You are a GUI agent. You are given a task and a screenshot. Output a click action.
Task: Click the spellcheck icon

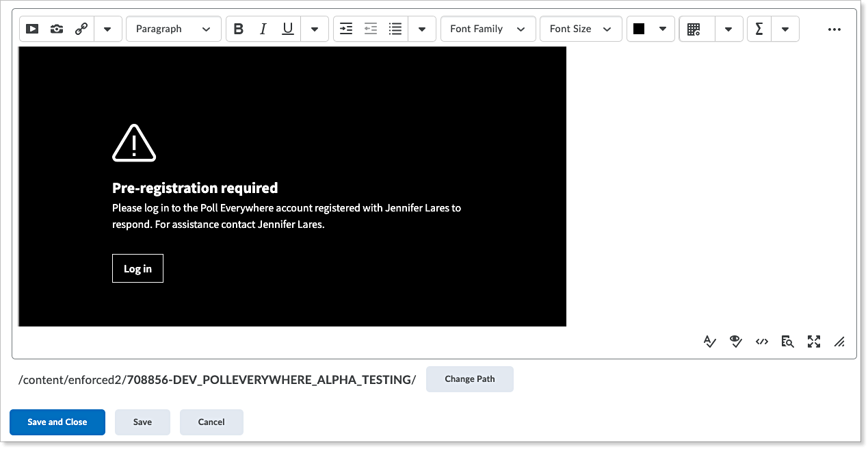710,342
